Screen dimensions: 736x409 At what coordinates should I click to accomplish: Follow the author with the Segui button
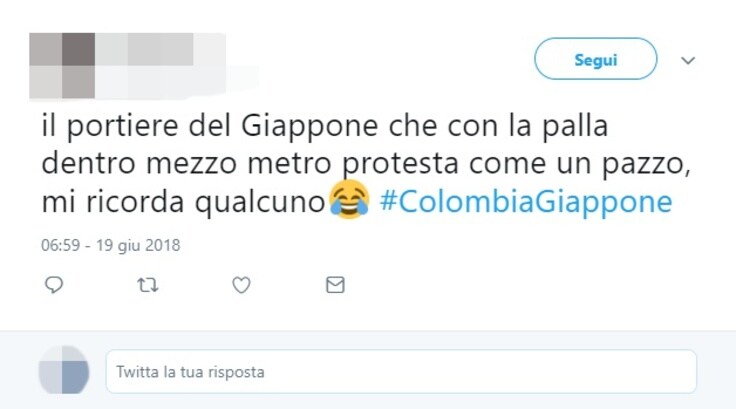[595, 59]
